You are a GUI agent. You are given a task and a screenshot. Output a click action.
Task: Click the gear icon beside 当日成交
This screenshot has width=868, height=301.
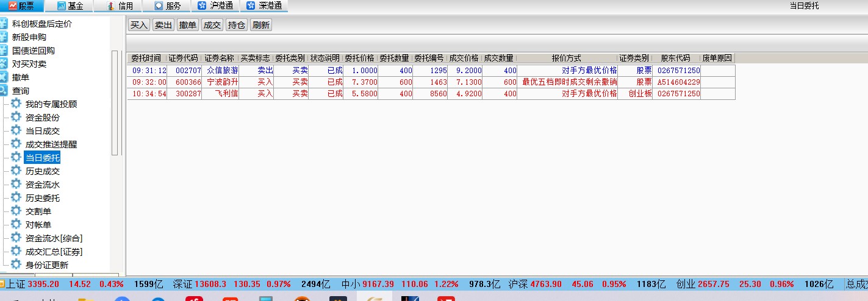pyautogui.click(x=16, y=131)
